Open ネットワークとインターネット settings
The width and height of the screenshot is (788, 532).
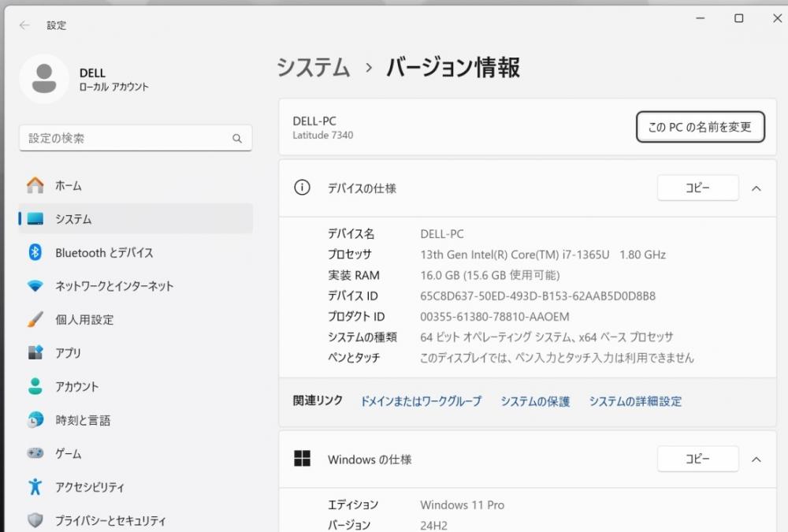[x=136, y=286]
